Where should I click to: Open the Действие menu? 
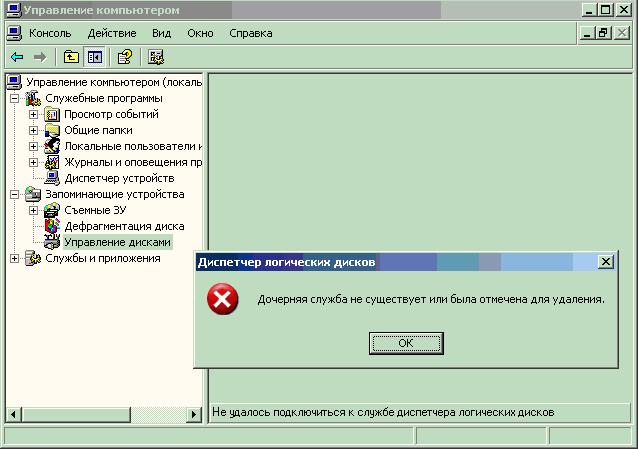point(112,33)
